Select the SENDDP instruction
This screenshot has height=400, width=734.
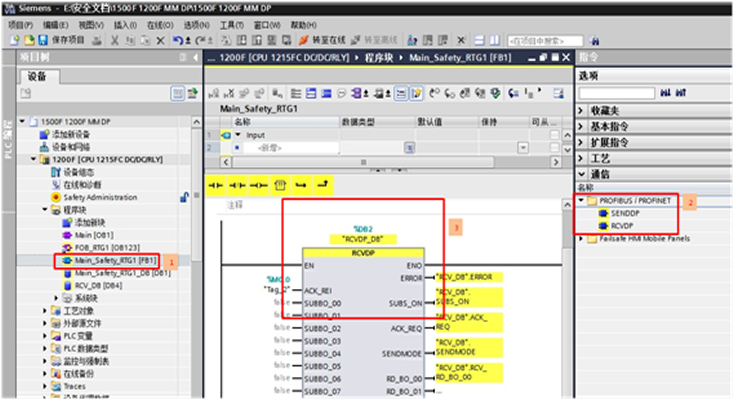click(624, 213)
